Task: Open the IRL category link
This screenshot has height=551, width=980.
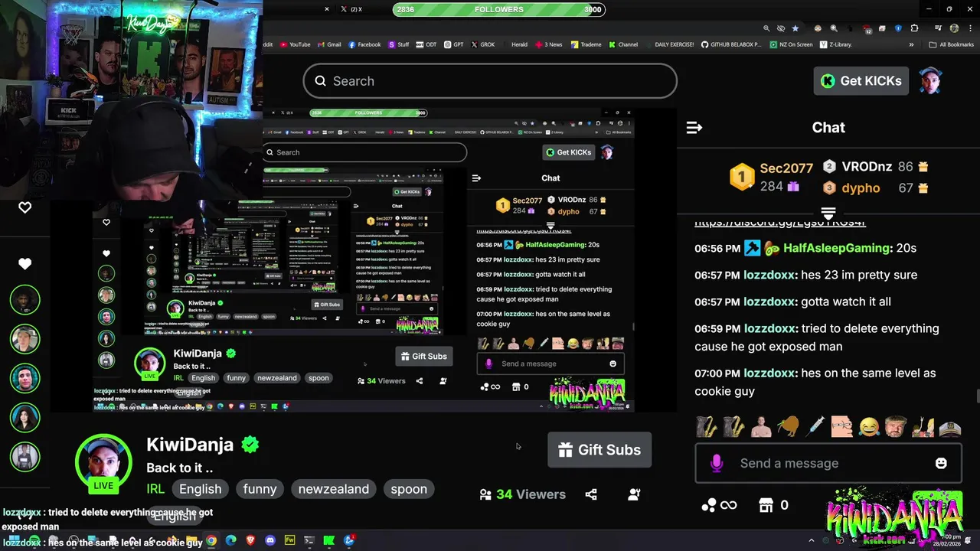Action: point(155,489)
